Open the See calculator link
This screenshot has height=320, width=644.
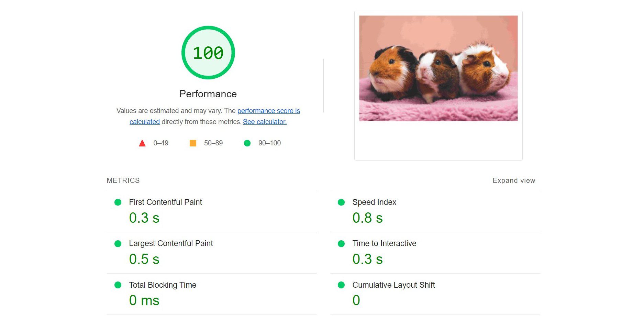coord(264,122)
